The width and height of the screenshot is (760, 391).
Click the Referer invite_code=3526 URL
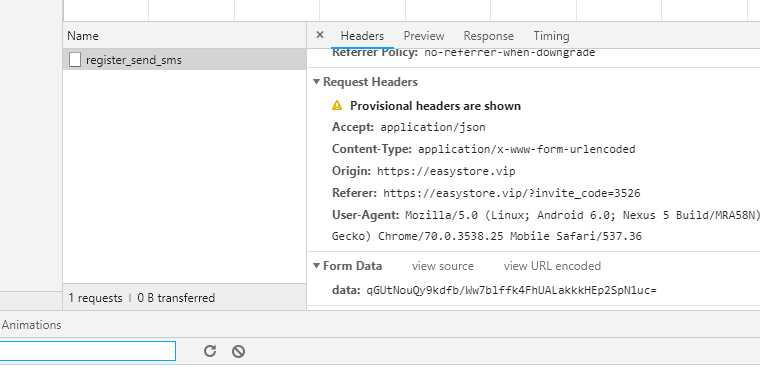512,193
